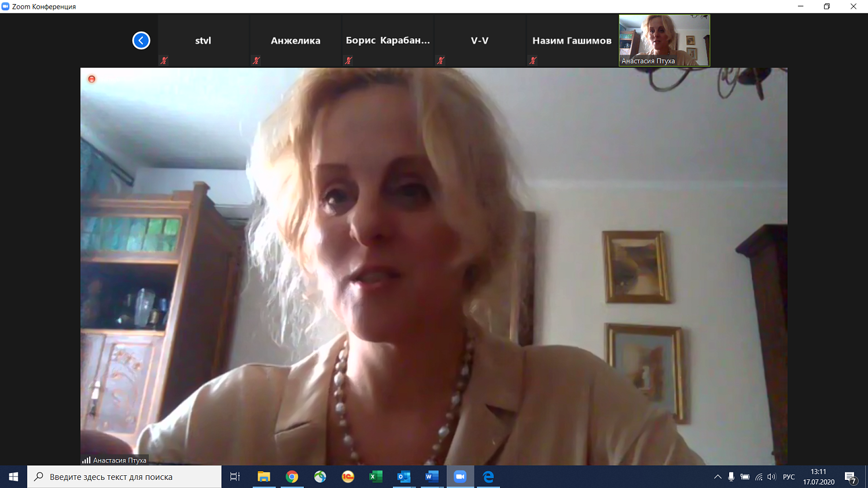Open the green globe app on the taskbar
Viewport: 868px width, 488px height.
click(320, 477)
